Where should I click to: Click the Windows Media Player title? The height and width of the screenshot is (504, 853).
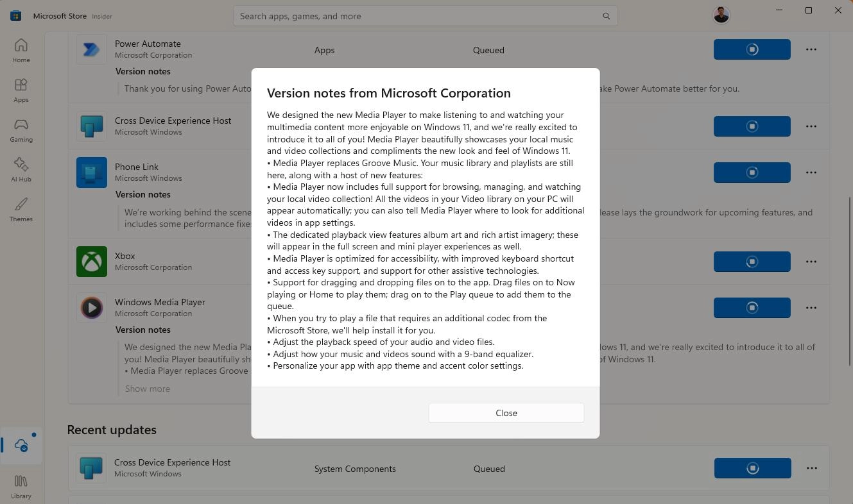click(x=160, y=302)
